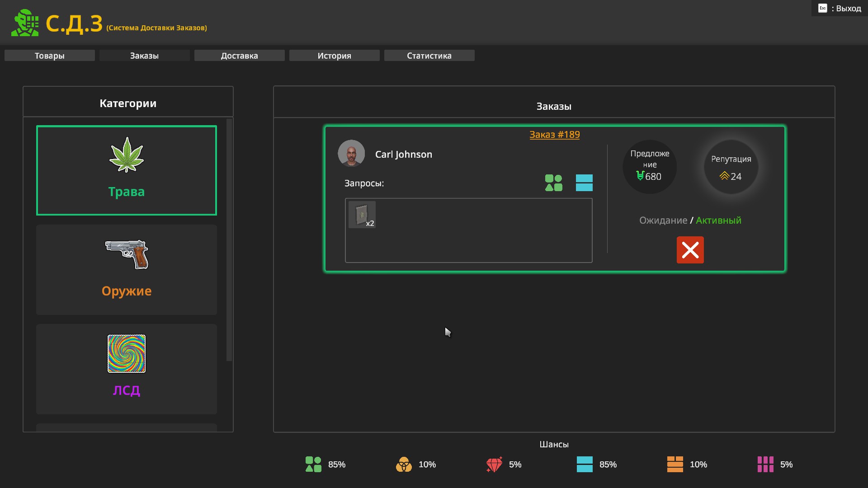Image resolution: width=868 pixels, height=488 pixels.
Task: Click the Carl Johnson name text
Action: 404,155
